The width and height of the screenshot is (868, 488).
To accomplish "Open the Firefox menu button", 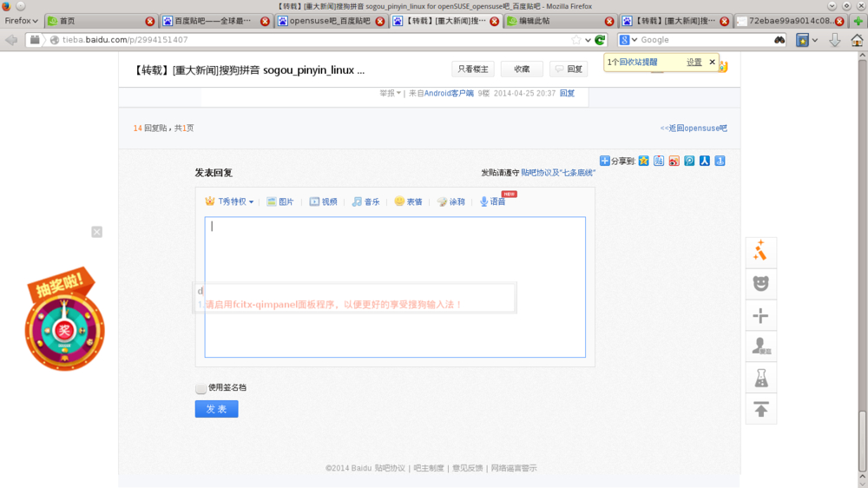I will [x=21, y=21].
